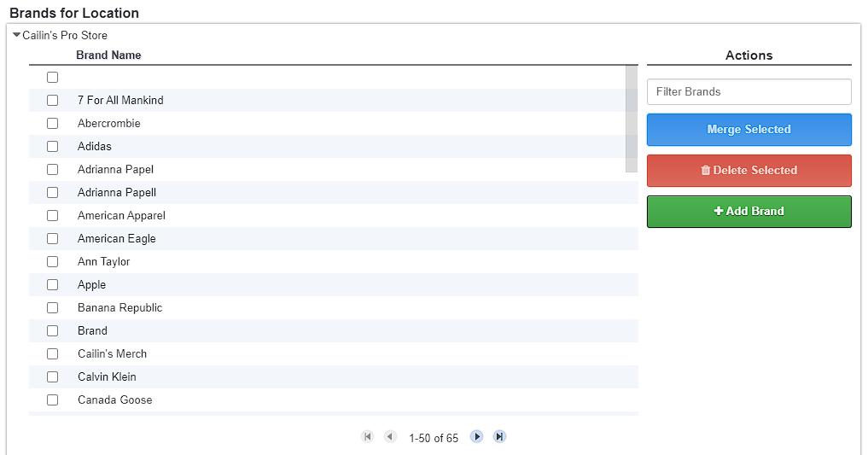The height and width of the screenshot is (455, 868).
Task: Click the Apple brand name
Action: coord(92,284)
